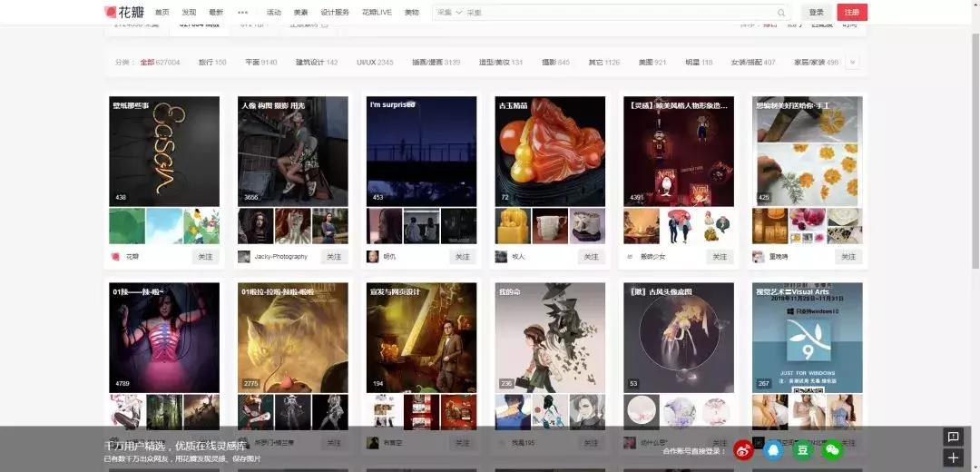980x472 pixels.
Task: Open the 最新 navigation item
Action: coord(216,13)
